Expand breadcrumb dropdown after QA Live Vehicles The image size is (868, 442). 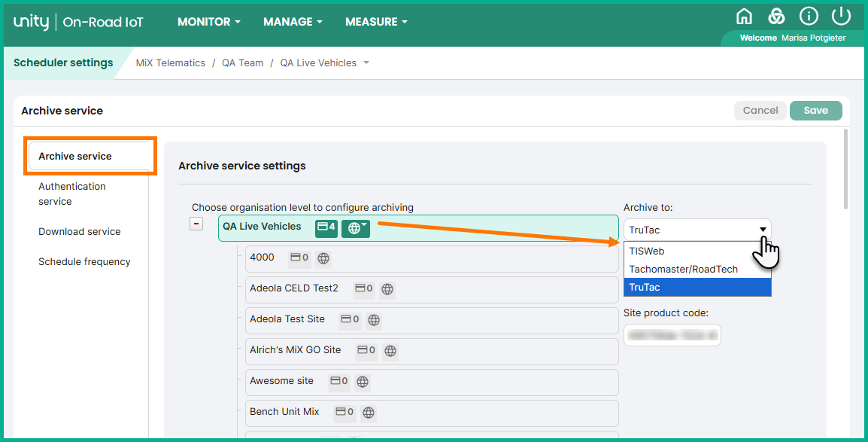point(366,63)
